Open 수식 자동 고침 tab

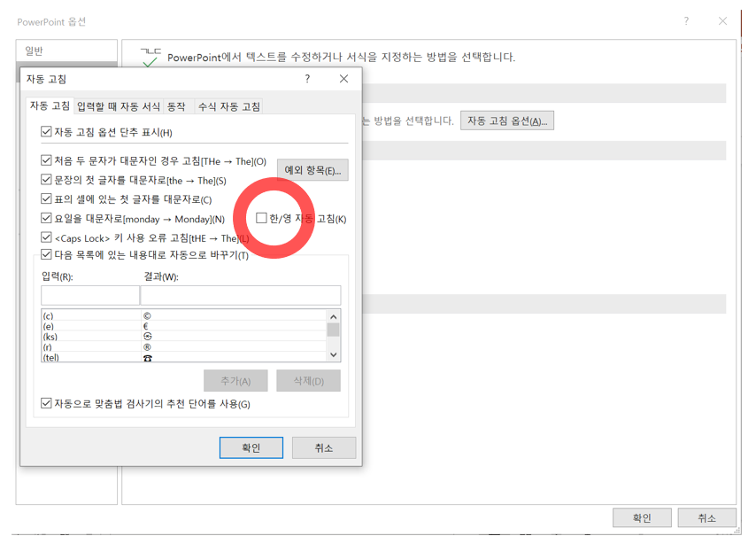pos(229,106)
